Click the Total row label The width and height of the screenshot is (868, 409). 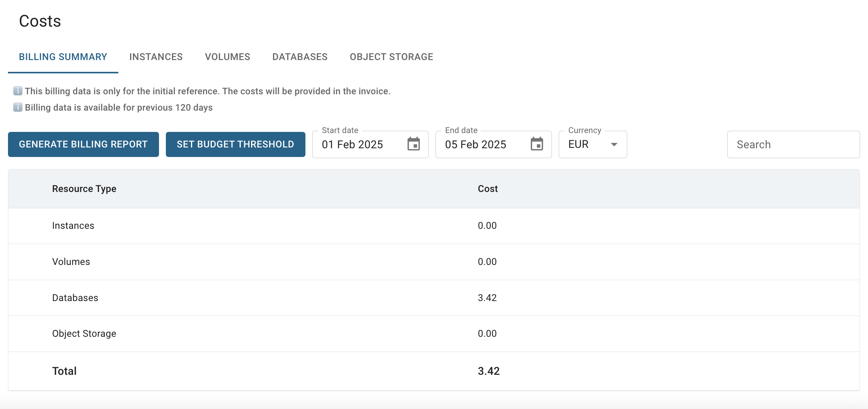click(64, 371)
